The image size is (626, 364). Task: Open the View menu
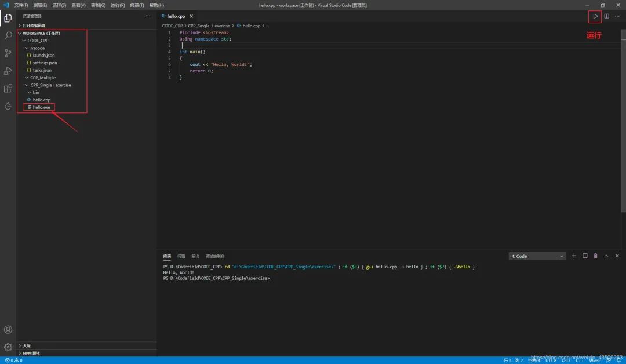click(78, 5)
